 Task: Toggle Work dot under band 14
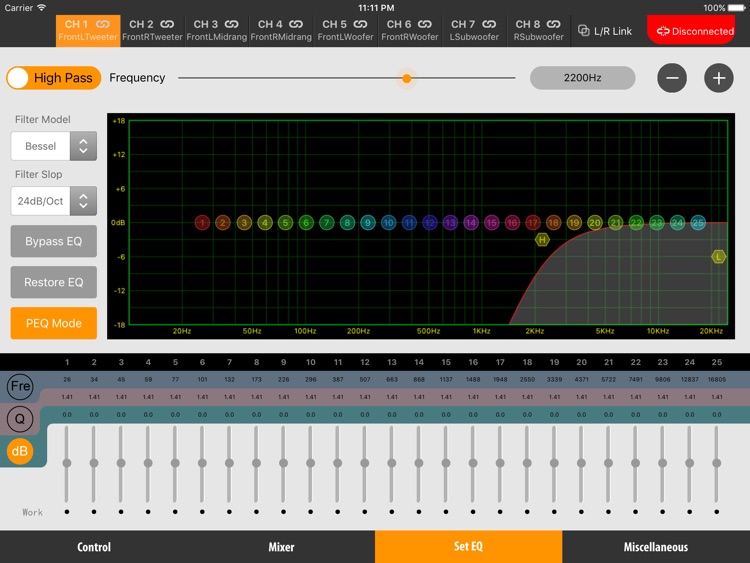[419, 512]
